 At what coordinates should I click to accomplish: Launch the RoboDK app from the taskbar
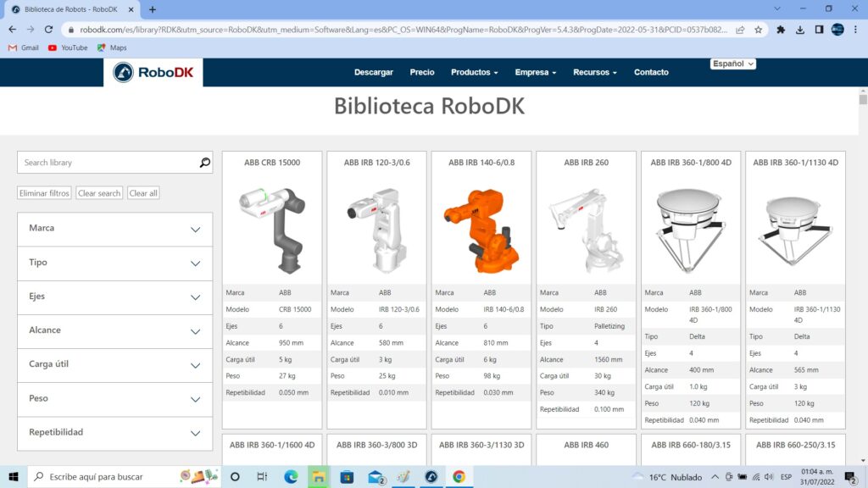coord(431,477)
